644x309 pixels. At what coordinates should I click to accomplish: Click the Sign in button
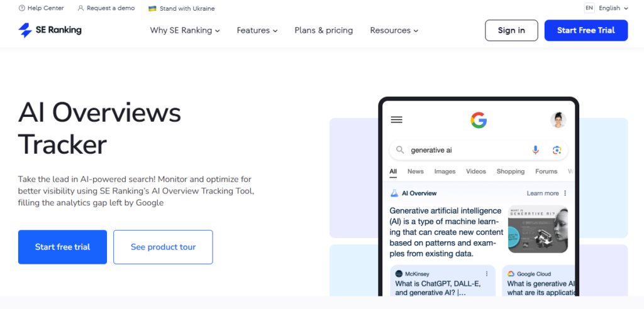[x=511, y=30]
